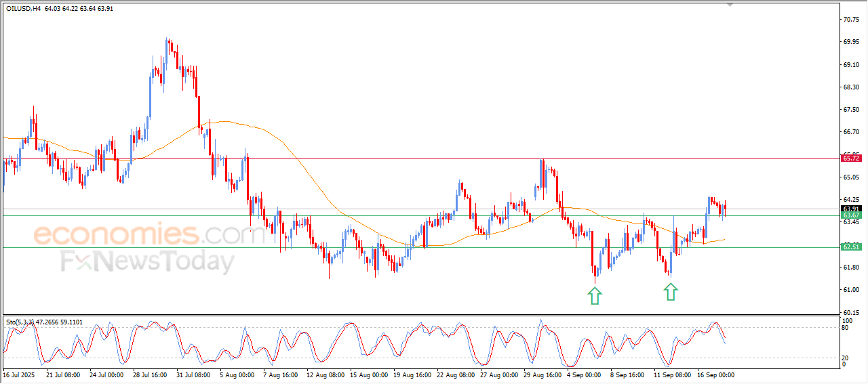The image size is (868, 384).
Task: Click the 66.70 price axis label
Action: pos(851,132)
